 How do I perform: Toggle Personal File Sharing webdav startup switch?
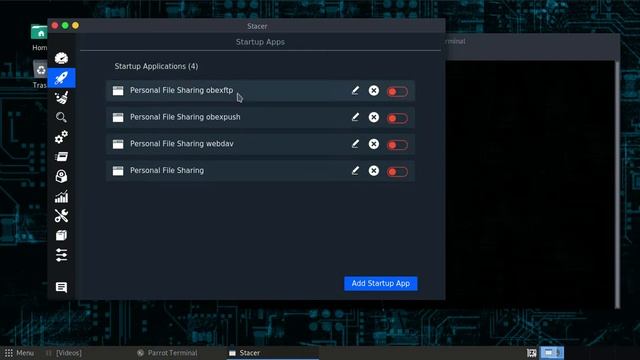pos(397,145)
